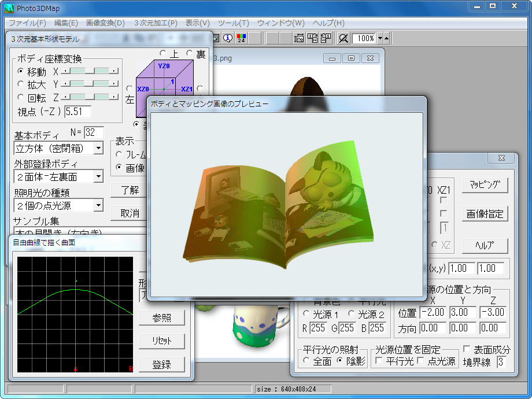Image resolution: width=532 pixels, height=399 pixels.
Task: Click the blue information bubble toolbar icon
Action: coord(228,38)
